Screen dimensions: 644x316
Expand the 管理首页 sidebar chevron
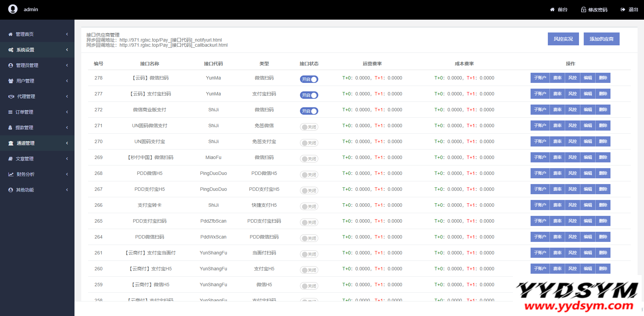coord(67,34)
